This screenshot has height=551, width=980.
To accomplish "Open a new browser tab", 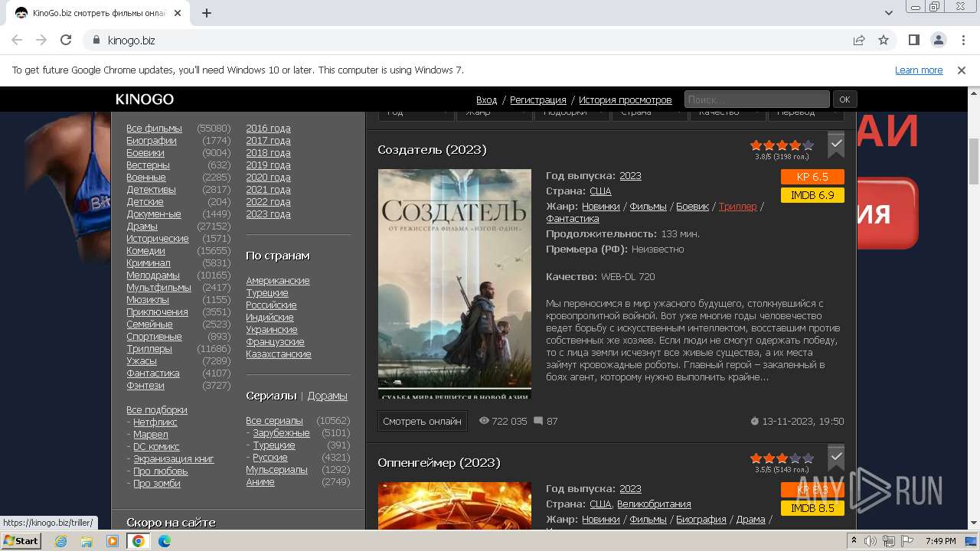I will pos(207,13).
